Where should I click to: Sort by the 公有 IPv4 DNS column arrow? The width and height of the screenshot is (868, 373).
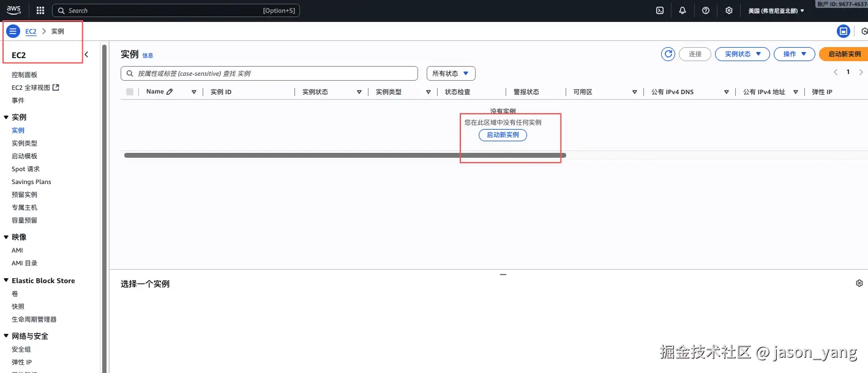pyautogui.click(x=727, y=92)
